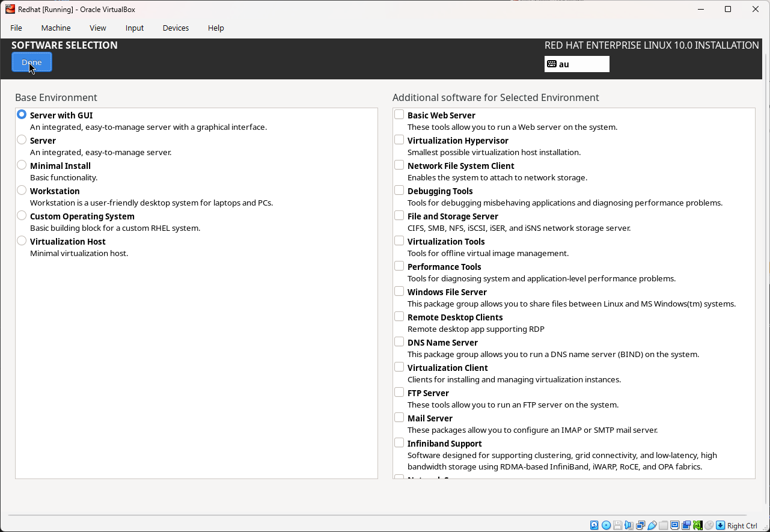The image size is (770, 532).
Task: Open the Devices menu
Action: pyautogui.click(x=175, y=28)
